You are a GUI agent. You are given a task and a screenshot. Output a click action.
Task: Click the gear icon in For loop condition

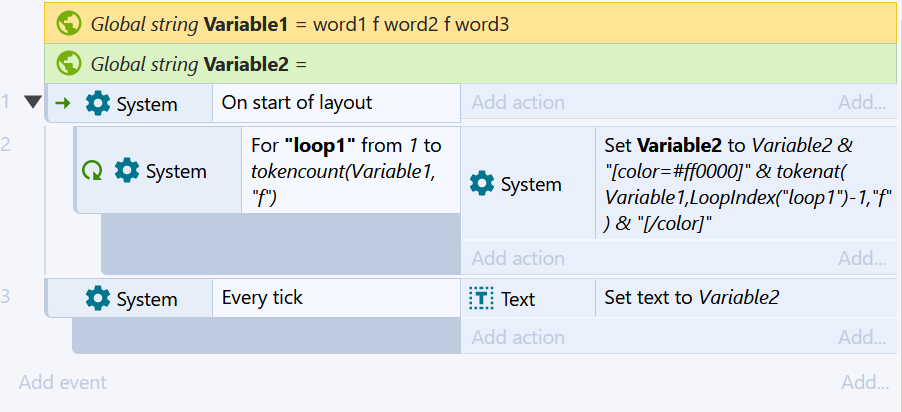click(x=127, y=171)
